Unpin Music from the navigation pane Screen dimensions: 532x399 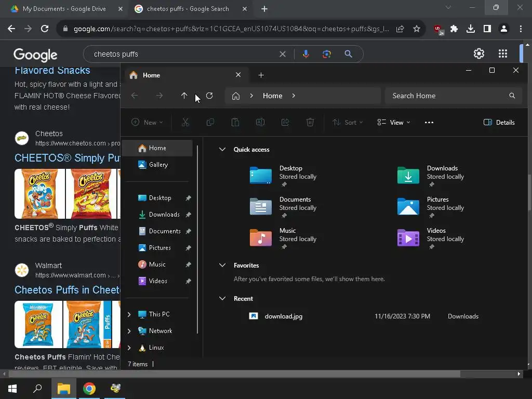(188, 264)
